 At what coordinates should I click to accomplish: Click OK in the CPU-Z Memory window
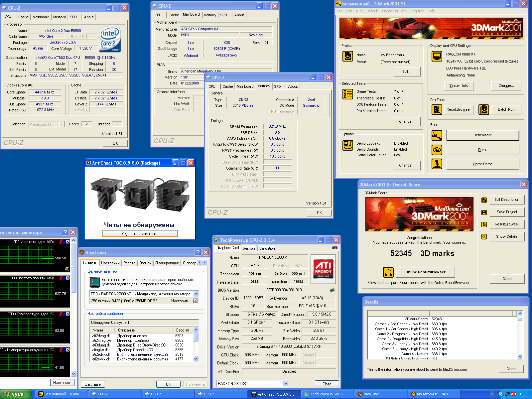(x=319, y=213)
